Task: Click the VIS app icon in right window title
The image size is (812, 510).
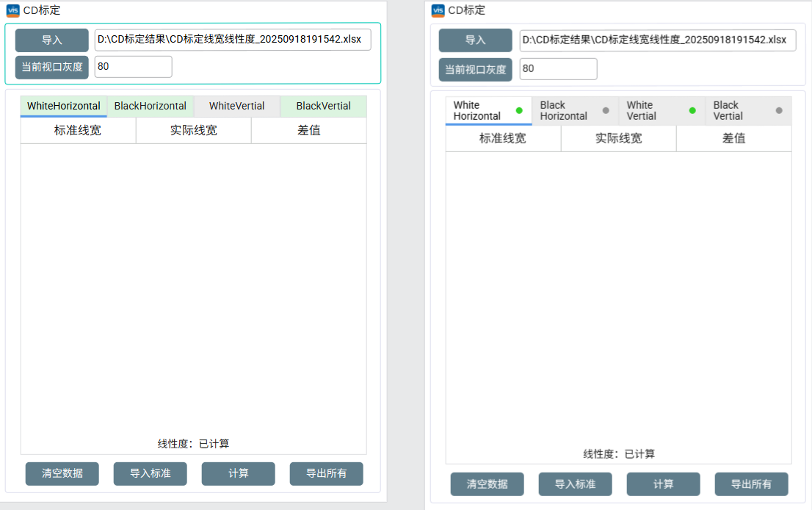Action: tap(438, 10)
